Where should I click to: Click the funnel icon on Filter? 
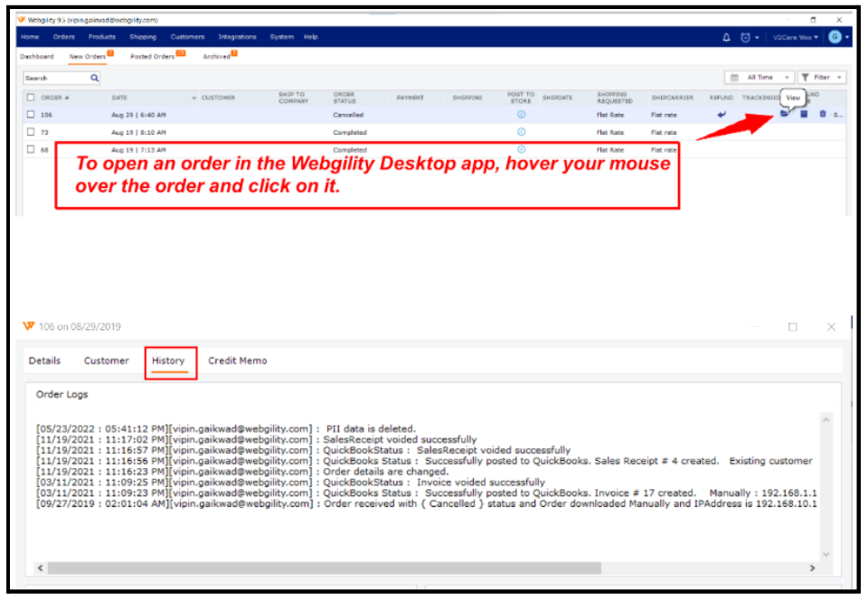coord(806,78)
